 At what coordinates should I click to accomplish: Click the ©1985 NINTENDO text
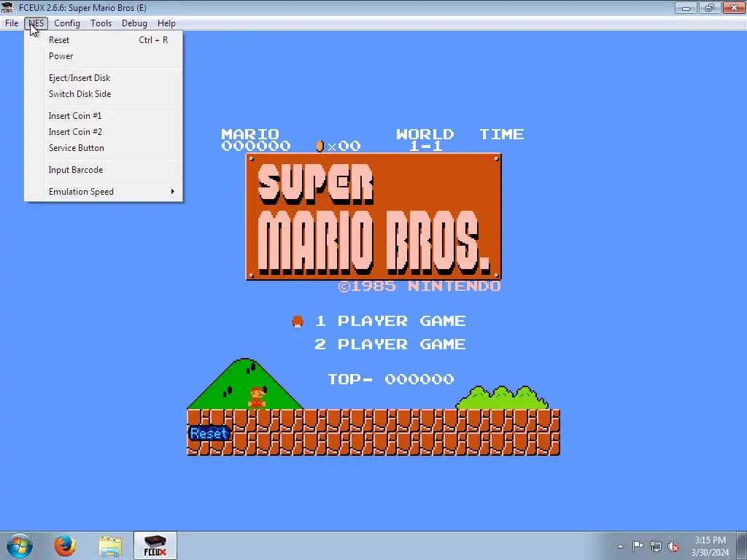coord(419,286)
